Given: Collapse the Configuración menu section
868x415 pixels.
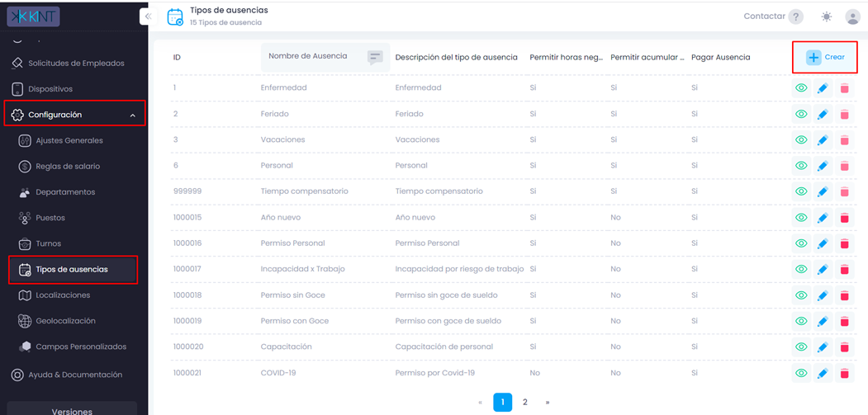Looking at the screenshot, I should [x=75, y=115].
